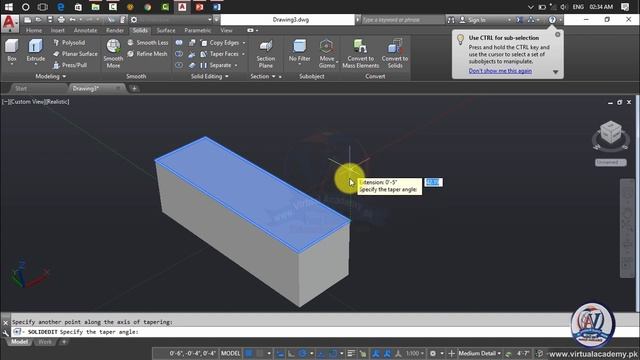The height and width of the screenshot is (360, 640).
Task: Toggle MODEL space button in status bar
Action: click(230, 353)
